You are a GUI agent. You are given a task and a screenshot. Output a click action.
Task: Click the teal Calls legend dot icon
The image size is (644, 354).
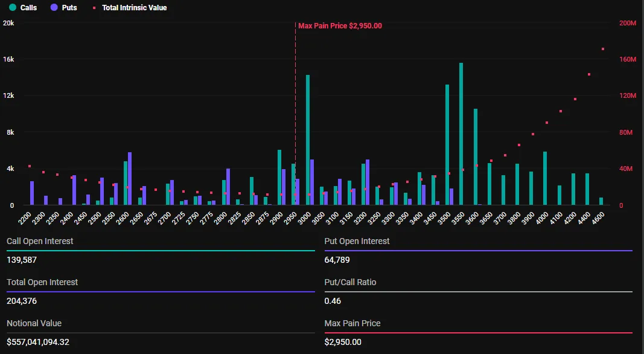[14, 8]
